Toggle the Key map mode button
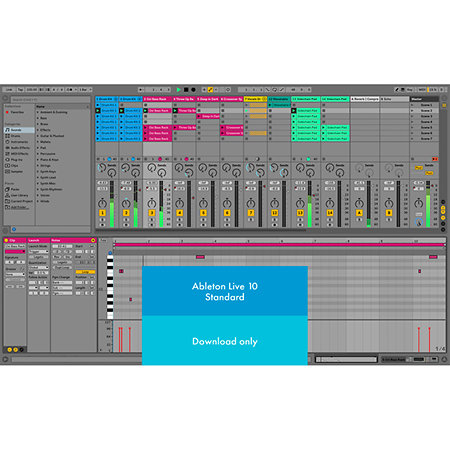The height and width of the screenshot is (450, 450). (410, 90)
